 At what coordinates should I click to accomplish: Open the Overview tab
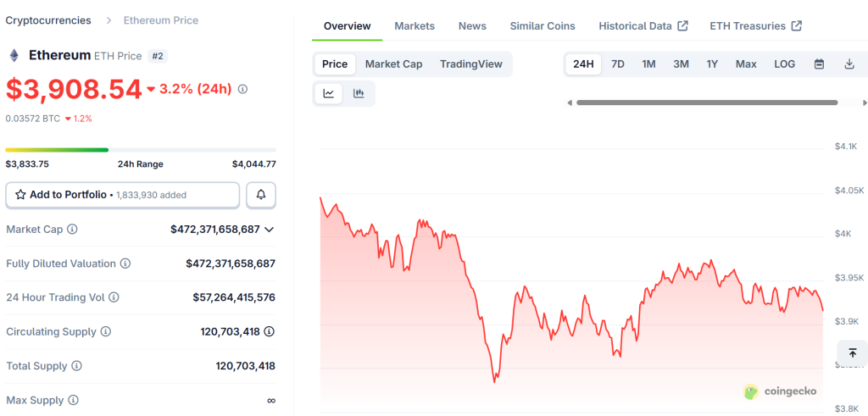347,26
